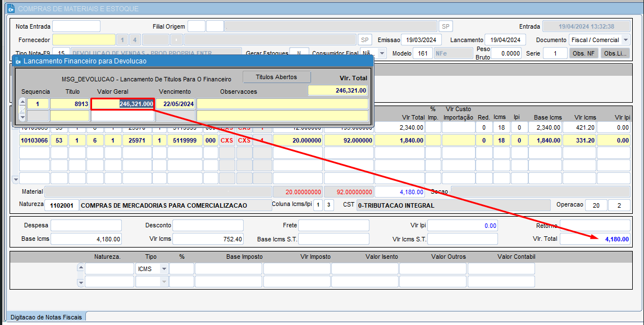Click the down arrow beside Sequencia rows

[x=22, y=117]
